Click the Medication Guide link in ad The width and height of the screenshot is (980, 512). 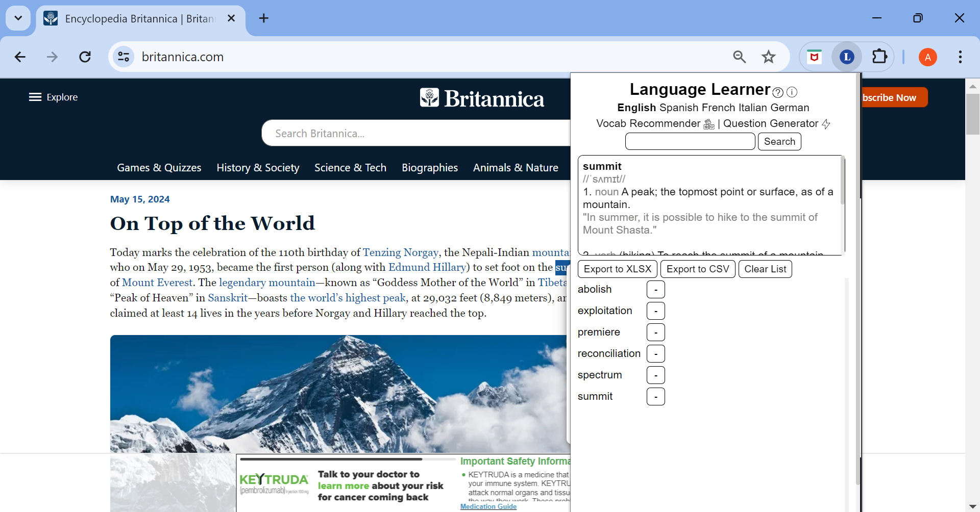pos(488,506)
